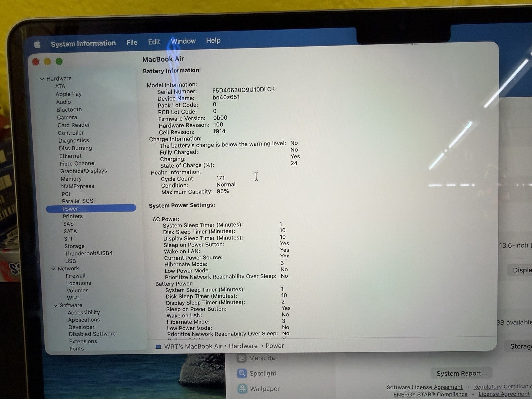Close the System Information window
The image size is (532, 399).
click(36, 62)
